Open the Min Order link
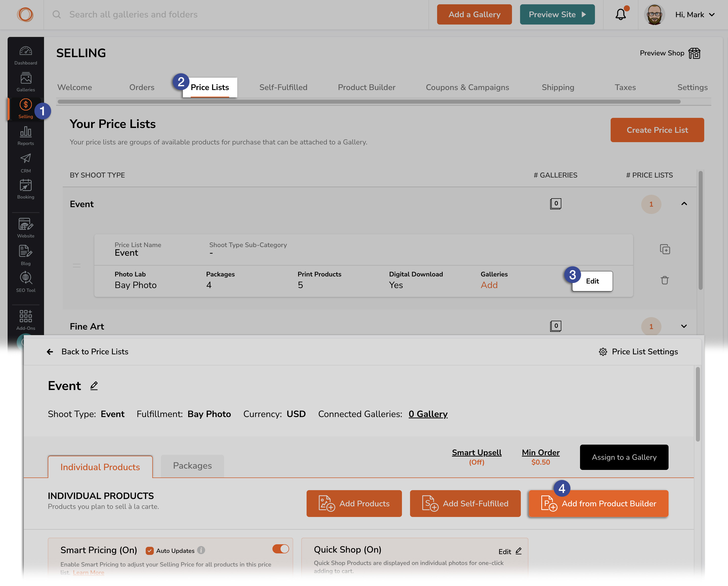The height and width of the screenshot is (586, 728). point(541,453)
